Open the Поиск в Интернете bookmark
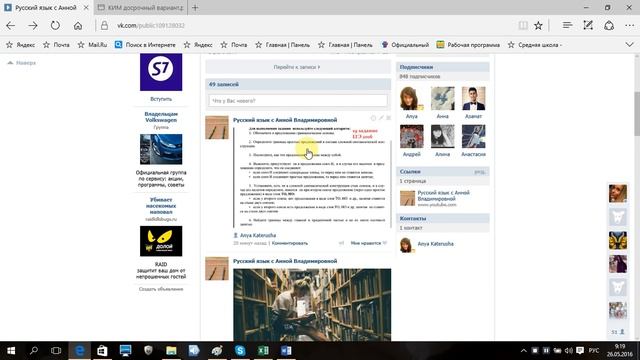This screenshot has width=640, height=360. click(145, 45)
